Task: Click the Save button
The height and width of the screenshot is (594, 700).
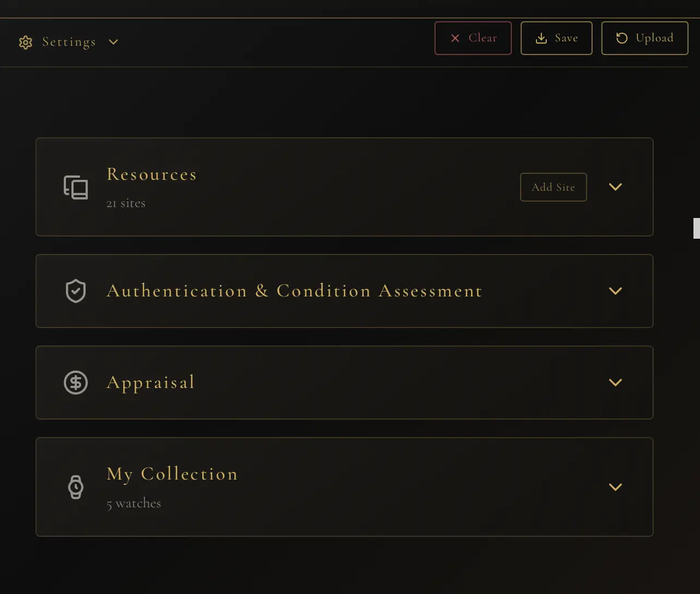Action: pyautogui.click(x=557, y=38)
